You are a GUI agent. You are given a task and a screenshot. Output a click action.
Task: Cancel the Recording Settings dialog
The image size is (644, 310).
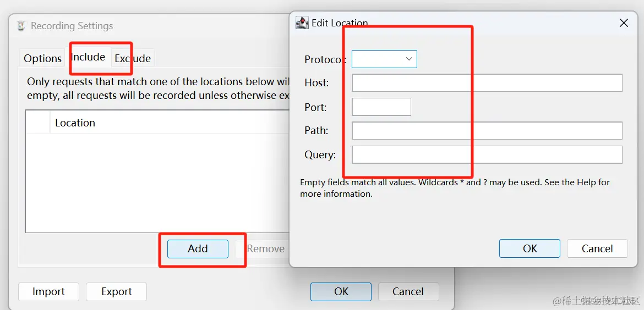pyautogui.click(x=408, y=291)
